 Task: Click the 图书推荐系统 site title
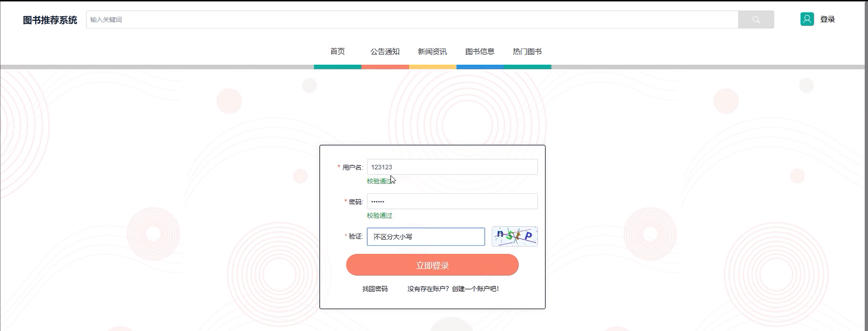pos(50,20)
